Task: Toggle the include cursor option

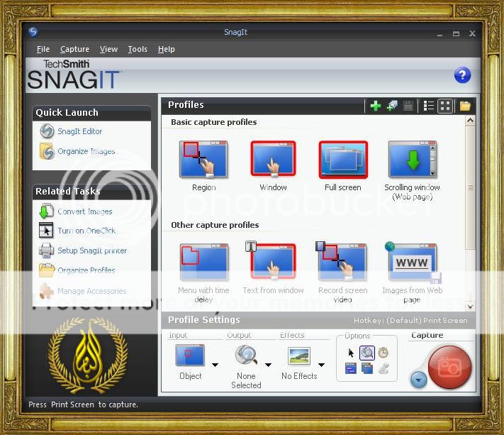Action: coord(351,353)
